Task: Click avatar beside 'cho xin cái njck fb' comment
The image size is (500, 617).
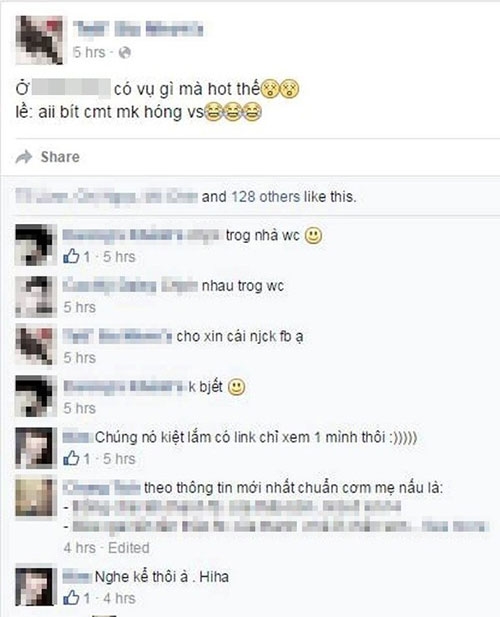Action: click(x=35, y=345)
